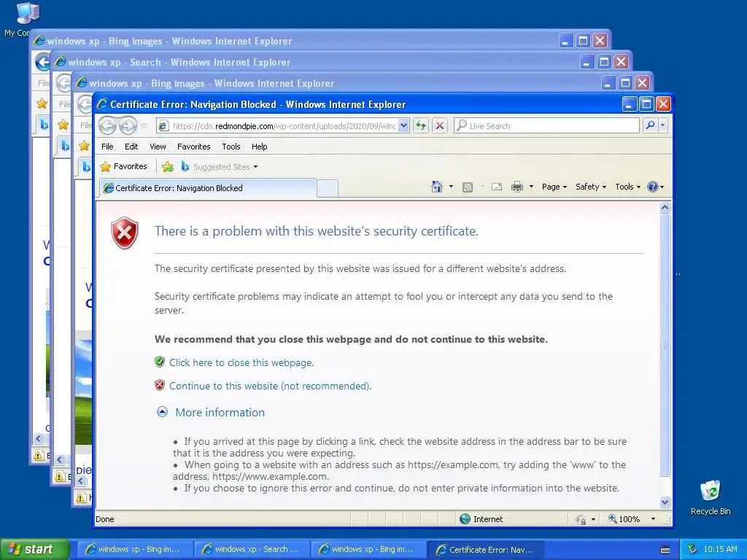Viewport: 747px width, 560px height.
Task: Click the search magnifier button
Action: point(650,125)
